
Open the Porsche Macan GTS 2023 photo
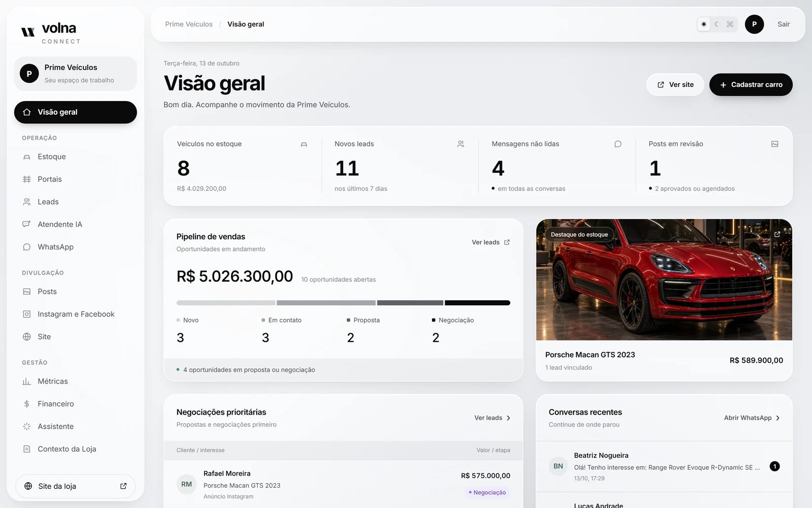tap(664, 279)
